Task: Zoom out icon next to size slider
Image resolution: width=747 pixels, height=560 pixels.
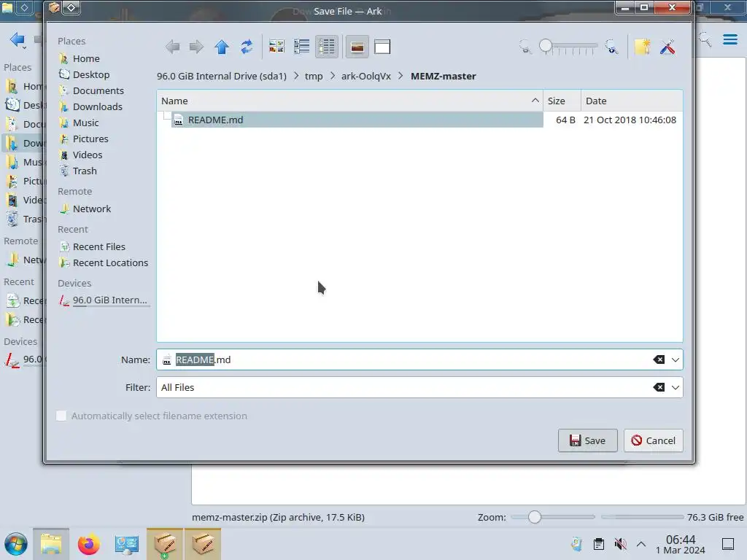Action: [x=525, y=47]
